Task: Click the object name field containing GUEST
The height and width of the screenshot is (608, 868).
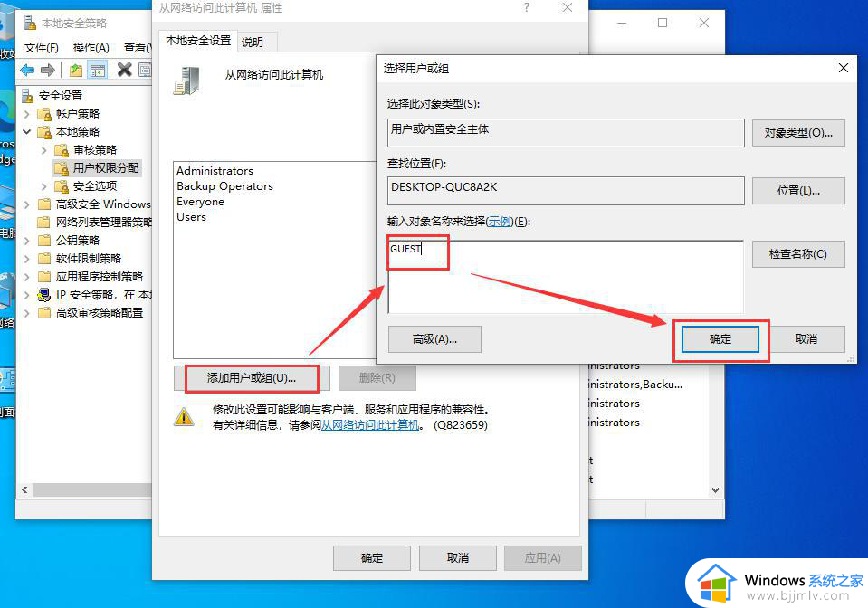Action: pos(566,277)
